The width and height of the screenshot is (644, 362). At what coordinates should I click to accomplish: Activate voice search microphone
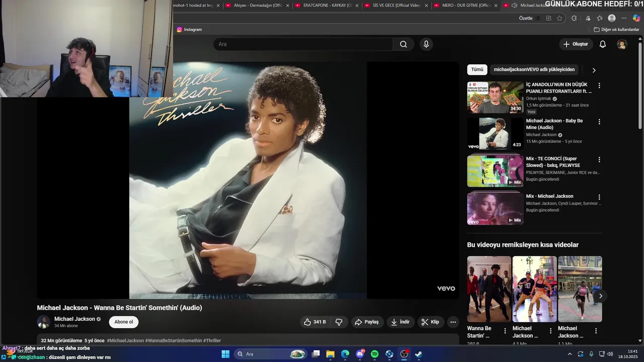(426, 44)
